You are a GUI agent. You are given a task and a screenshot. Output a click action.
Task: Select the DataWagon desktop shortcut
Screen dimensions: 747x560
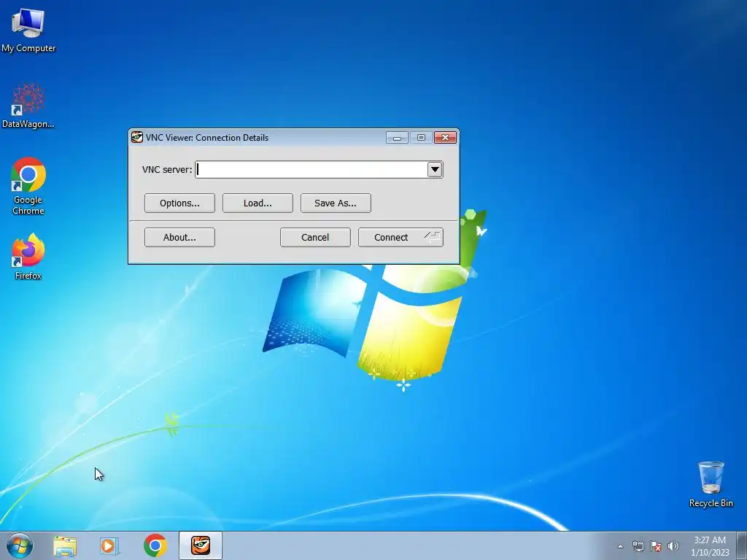click(28, 106)
